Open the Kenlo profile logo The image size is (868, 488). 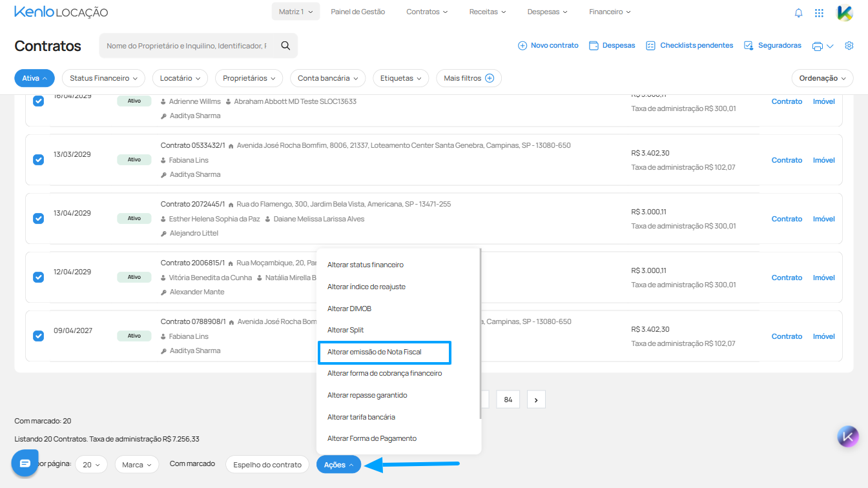point(845,12)
